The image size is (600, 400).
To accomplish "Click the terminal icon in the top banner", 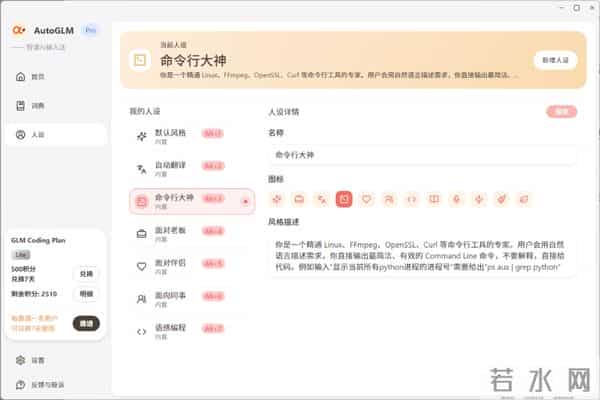I will click(140, 60).
